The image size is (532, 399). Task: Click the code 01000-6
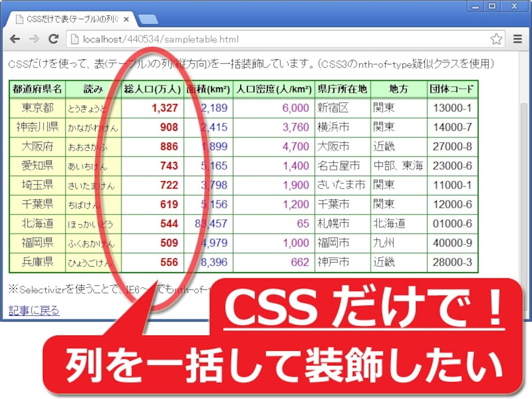[x=453, y=223]
